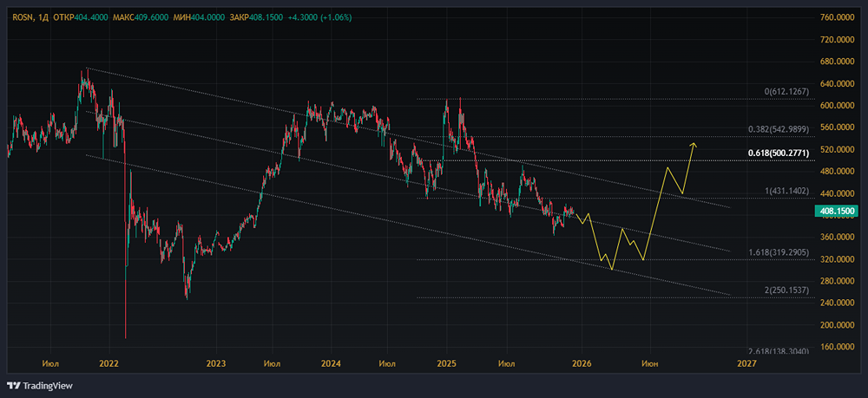868x398 pixels.
Task: Select the highlighted 0.618(500.2771) Fibonacci label
Action: (779, 153)
